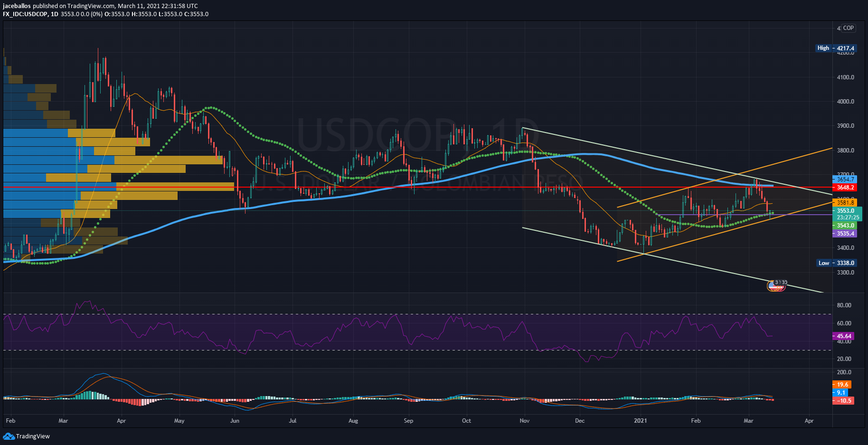Select the green 3543.0 price label
Viewport: 868px width, 445px height.
click(x=845, y=226)
